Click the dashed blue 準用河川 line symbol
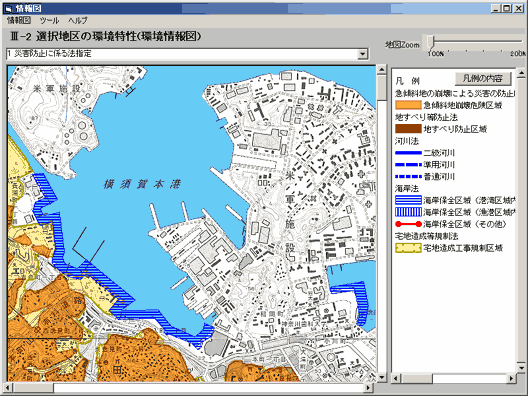The height and width of the screenshot is (396, 528). click(408, 165)
